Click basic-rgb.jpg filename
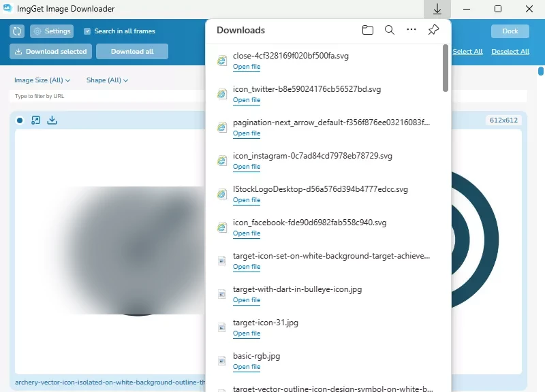This screenshot has height=392, width=545. 257,356
